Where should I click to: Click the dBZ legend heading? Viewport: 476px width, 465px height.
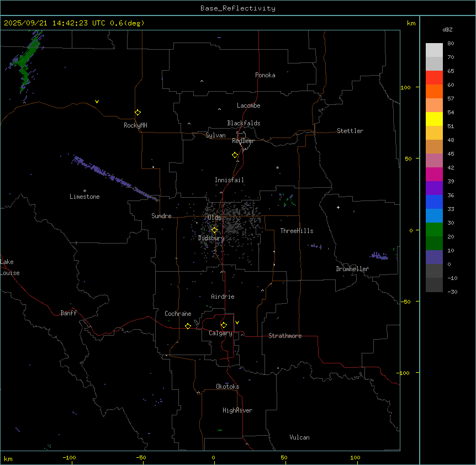(448, 29)
